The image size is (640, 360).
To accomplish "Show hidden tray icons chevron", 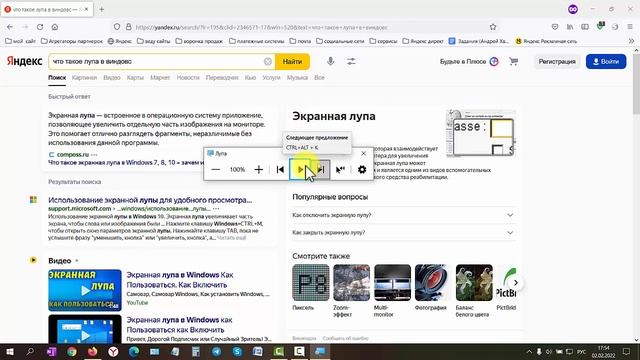I will pyautogui.click(x=529, y=351).
